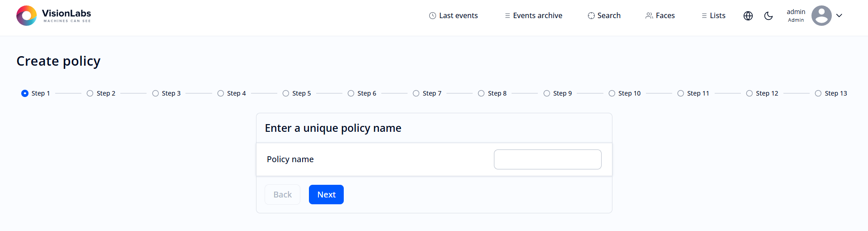Select the Step 1 radio button
This screenshot has width=868, height=231.
pyautogui.click(x=25, y=93)
